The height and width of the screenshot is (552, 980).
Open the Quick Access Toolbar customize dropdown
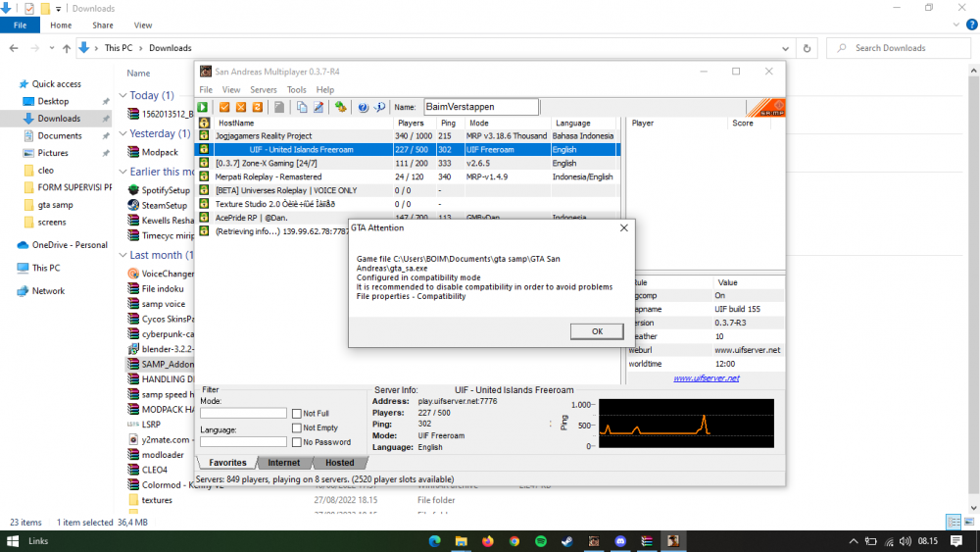[58, 9]
